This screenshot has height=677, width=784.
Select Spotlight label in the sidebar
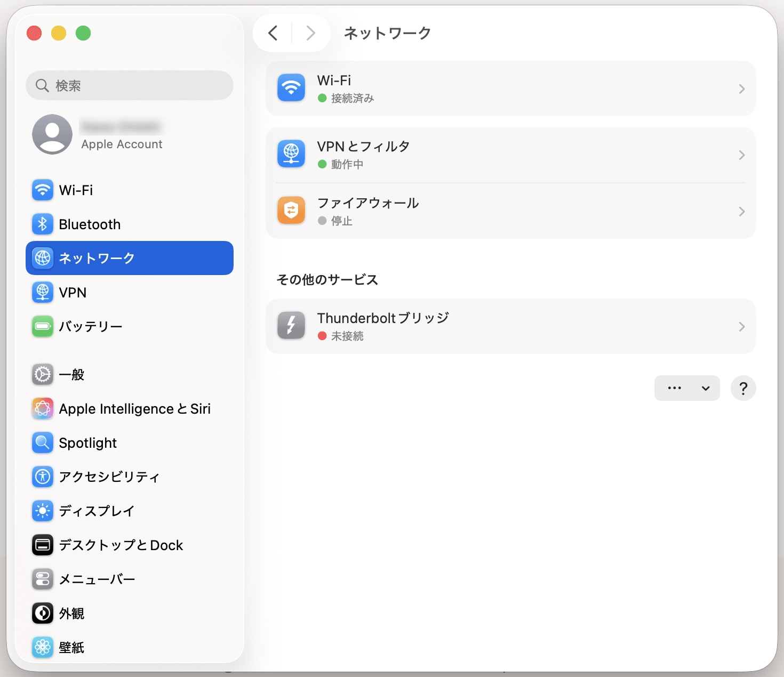point(88,443)
